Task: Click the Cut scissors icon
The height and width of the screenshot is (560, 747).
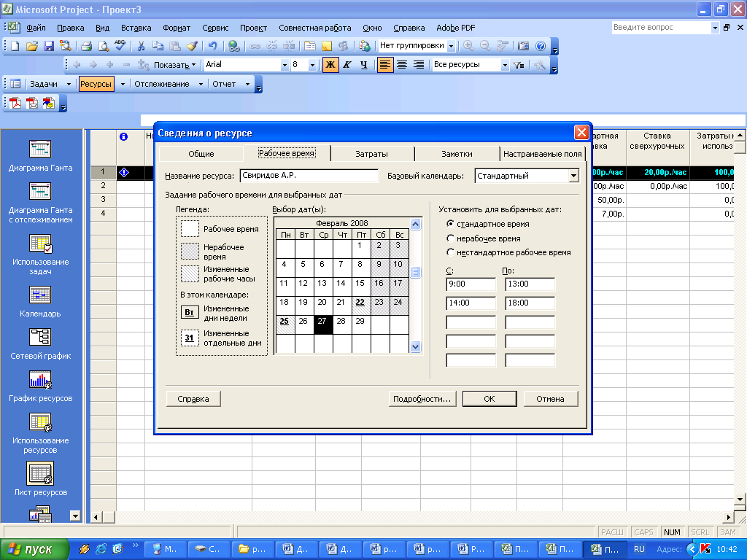Action: (141, 46)
